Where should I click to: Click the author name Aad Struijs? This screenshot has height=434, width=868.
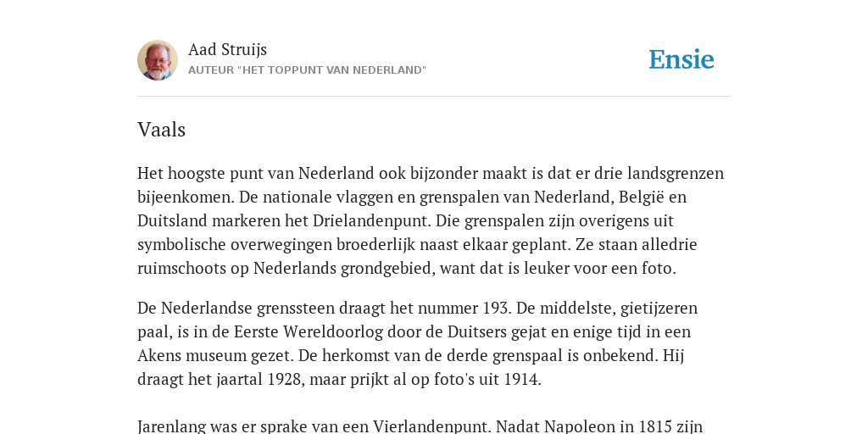227,49
